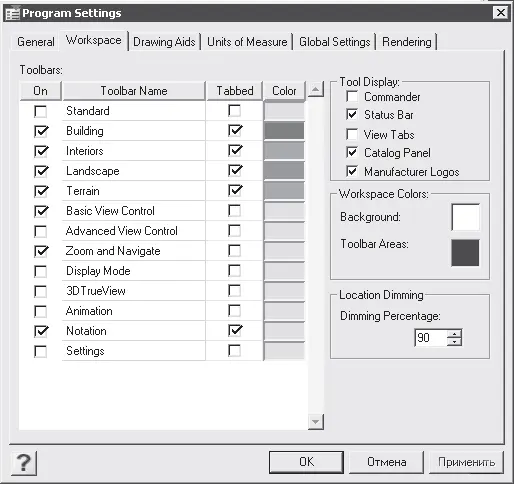
Task: Enable the Standard toolbar On checkbox
Action: point(41,111)
